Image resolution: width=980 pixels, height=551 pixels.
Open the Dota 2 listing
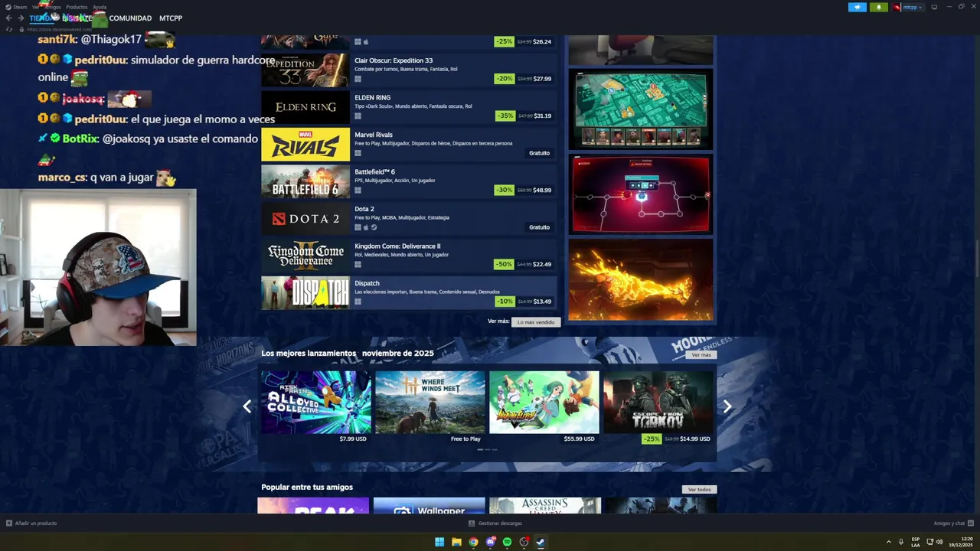point(410,218)
